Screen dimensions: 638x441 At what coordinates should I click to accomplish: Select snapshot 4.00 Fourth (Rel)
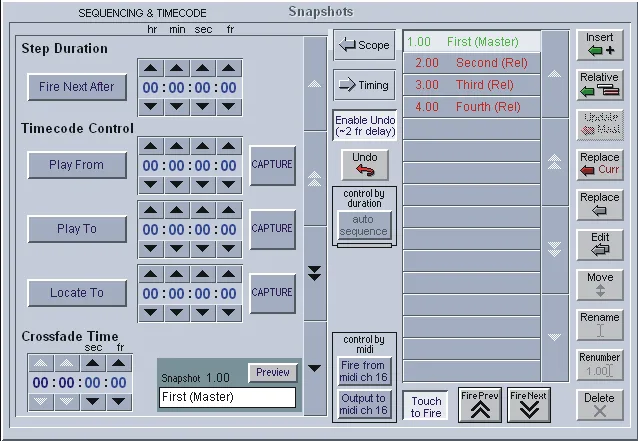[472, 107]
